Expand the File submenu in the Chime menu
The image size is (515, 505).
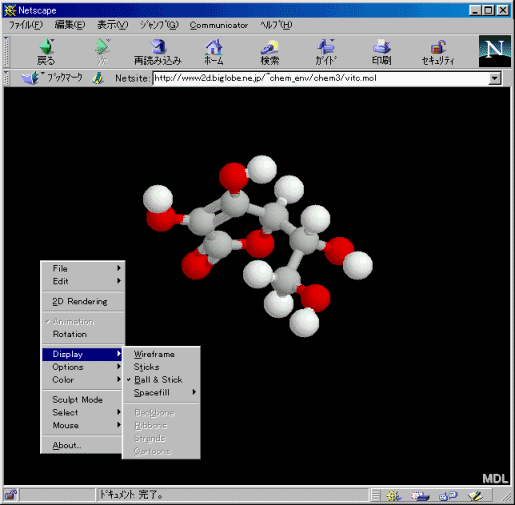point(83,268)
